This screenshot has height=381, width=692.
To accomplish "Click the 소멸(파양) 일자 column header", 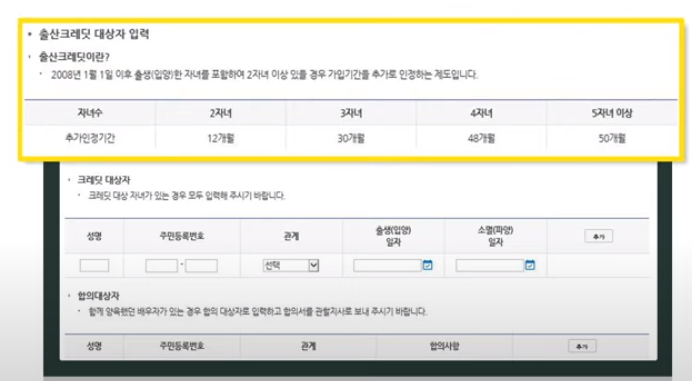I will tap(496, 236).
